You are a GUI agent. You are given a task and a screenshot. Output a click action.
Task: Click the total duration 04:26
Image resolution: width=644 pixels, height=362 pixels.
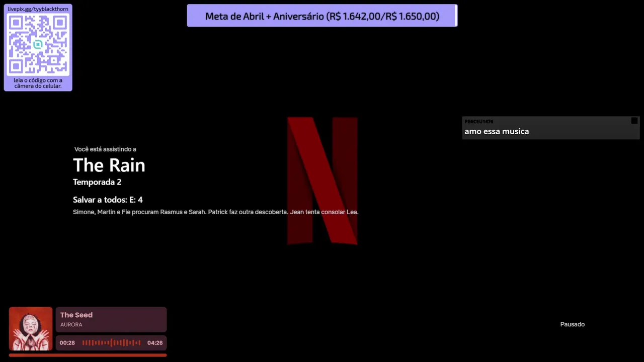coord(155,343)
